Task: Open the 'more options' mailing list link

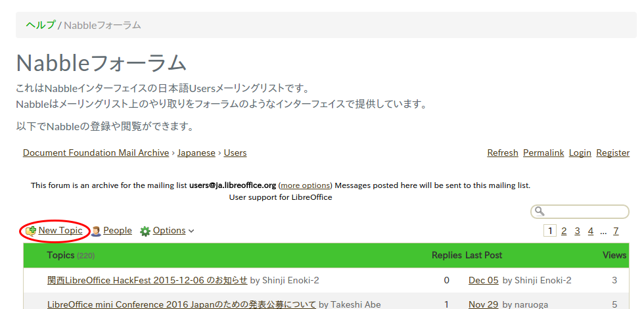Action: click(x=305, y=185)
